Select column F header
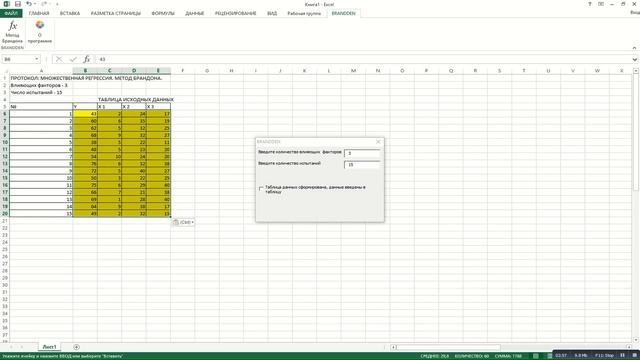The width and height of the screenshot is (640, 360). pos(182,71)
